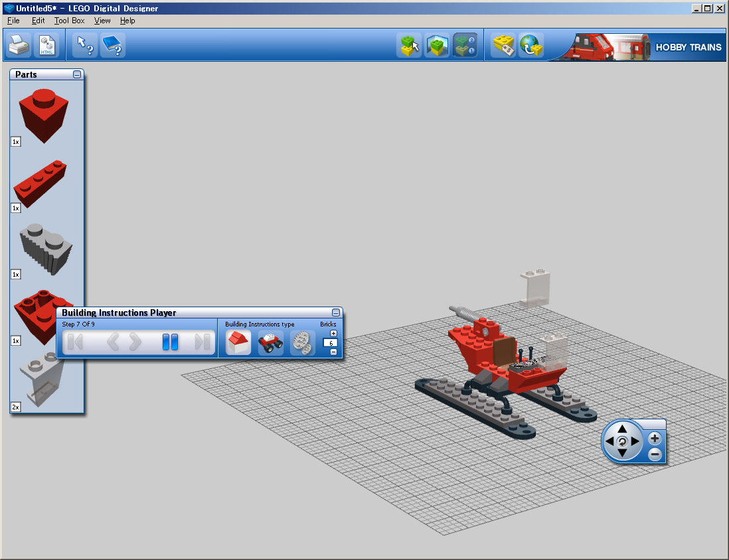The height and width of the screenshot is (560, 729).
Task: Switch to View mode icon
Action: click(437, 46)
